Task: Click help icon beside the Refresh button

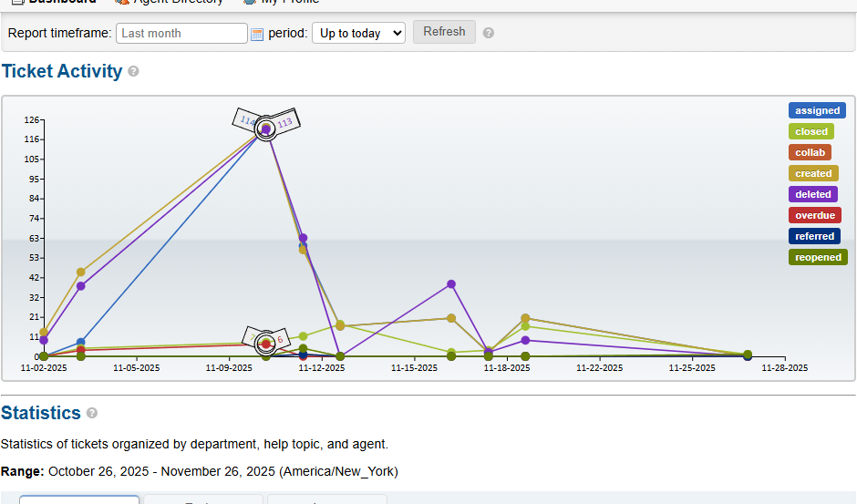Action: 489,33
